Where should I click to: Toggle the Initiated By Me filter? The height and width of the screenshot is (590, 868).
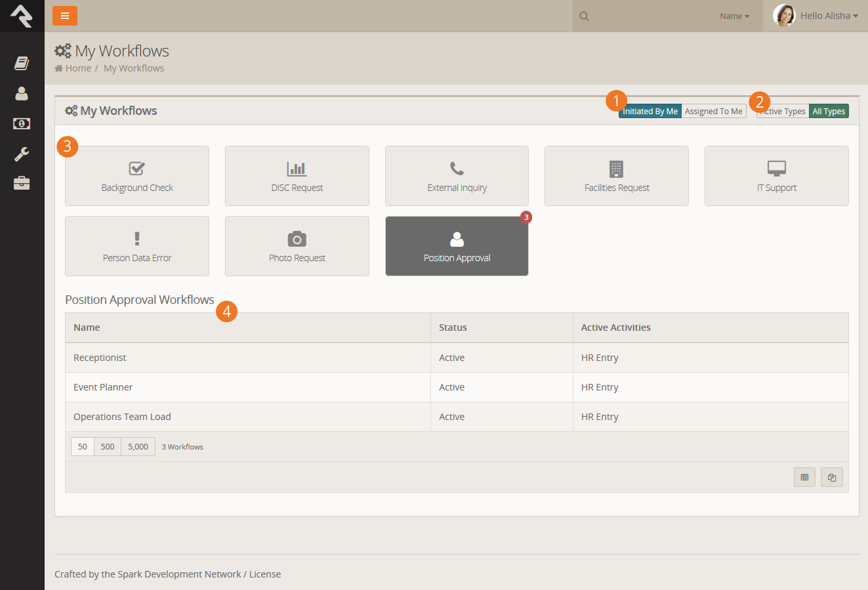(650, 112)
